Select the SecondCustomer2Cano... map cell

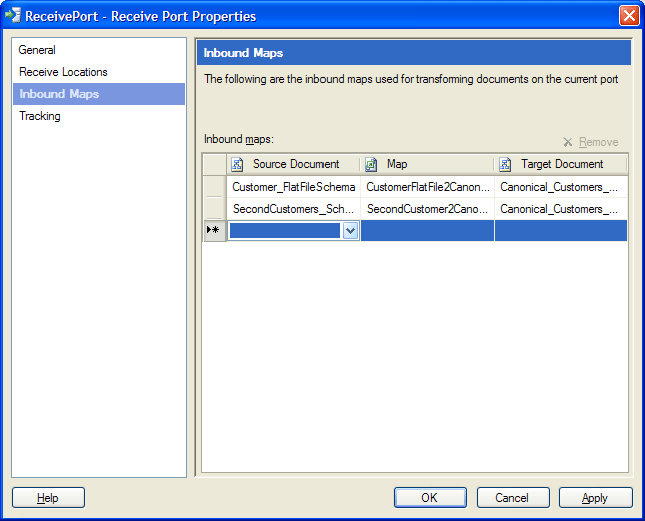coord(427,209)
